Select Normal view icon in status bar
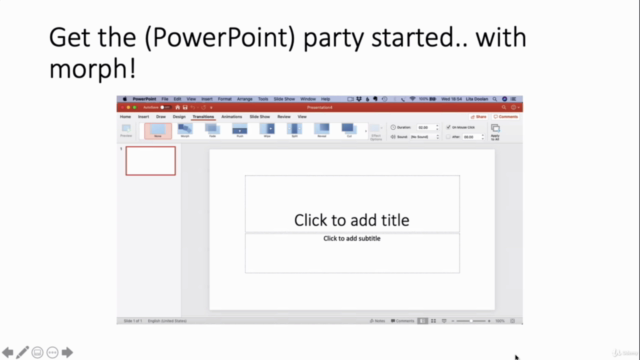Image resolution: width=640 pixels, height=360 pixels. tap(422, 321)
